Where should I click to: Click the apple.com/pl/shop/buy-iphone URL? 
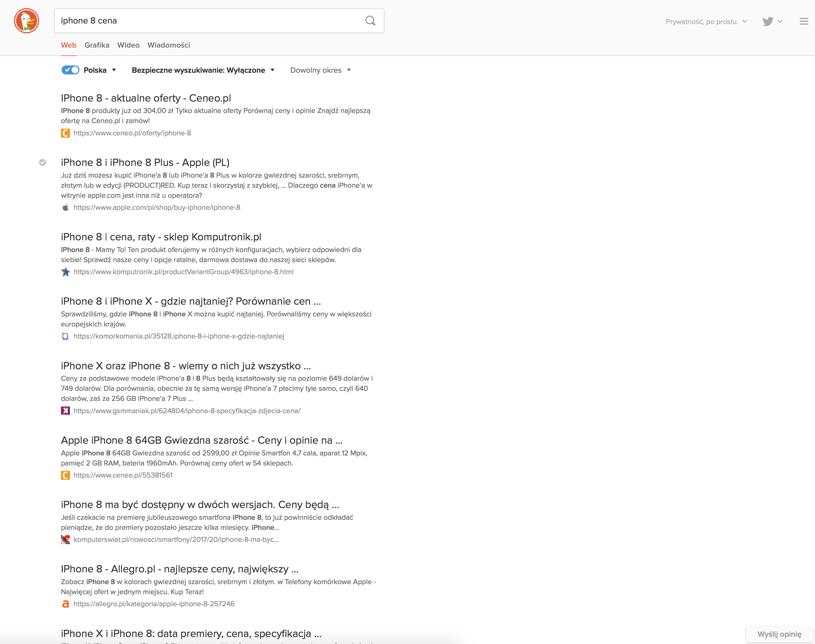[x=157, y=208]
